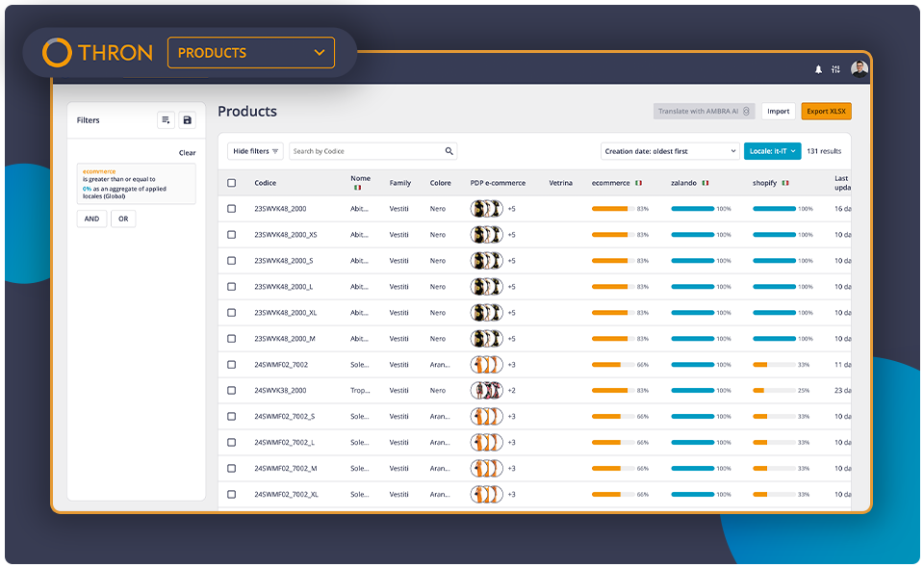Screen dimensions: 924x568
Task: Click the +5 more images for 23SWVK48_2000_M
Action: click(511, 339)
